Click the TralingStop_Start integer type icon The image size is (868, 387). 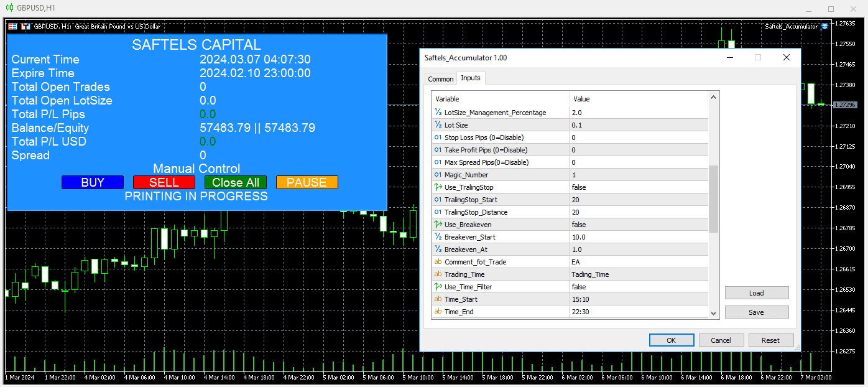click(438, 200)
